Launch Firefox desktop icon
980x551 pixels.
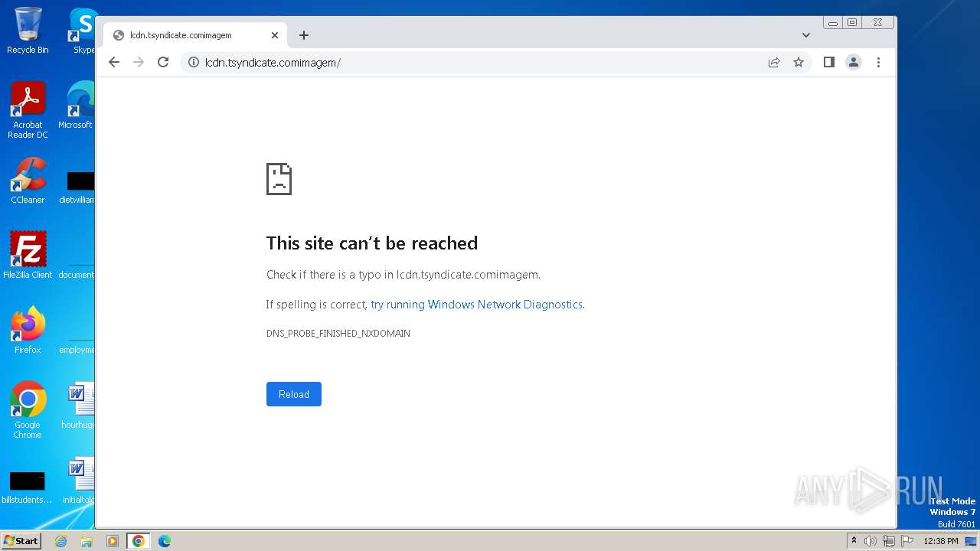click(28, 331)
